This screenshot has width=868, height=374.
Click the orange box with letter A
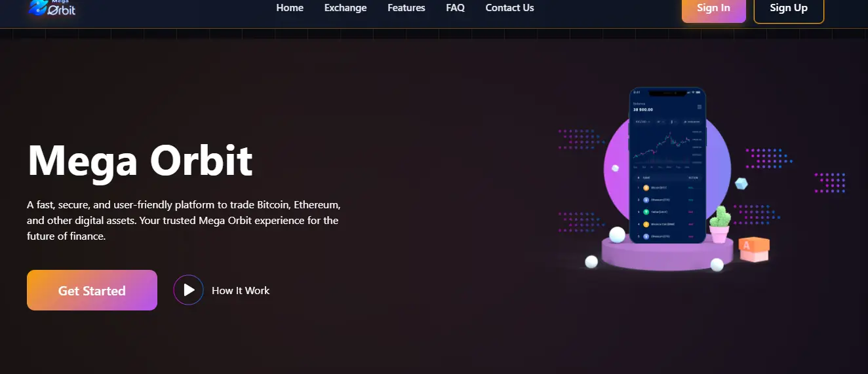coord(753,248)
